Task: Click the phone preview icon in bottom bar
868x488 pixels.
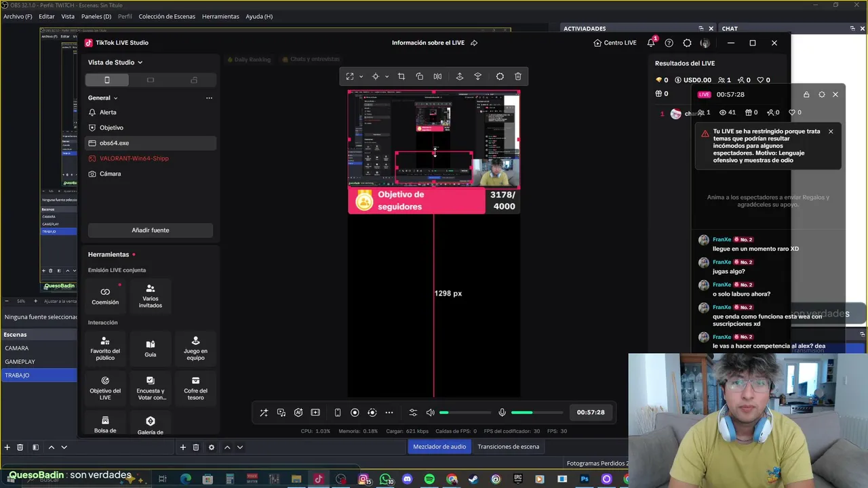Action: point(338,412)
